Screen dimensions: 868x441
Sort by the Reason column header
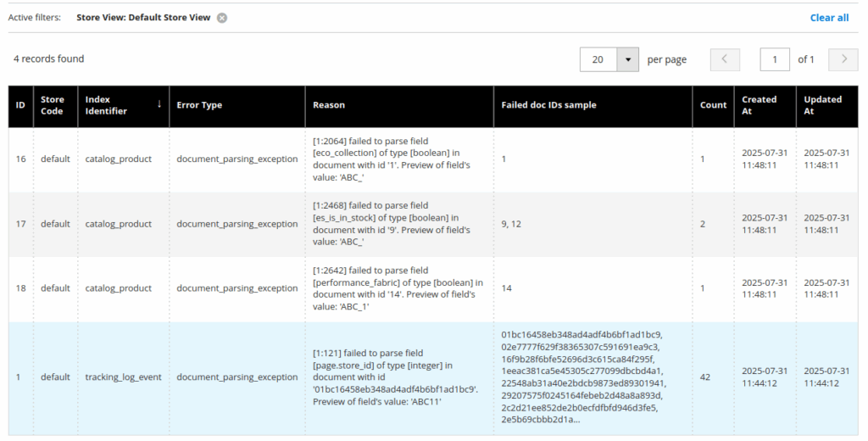[x=329, y=105]
